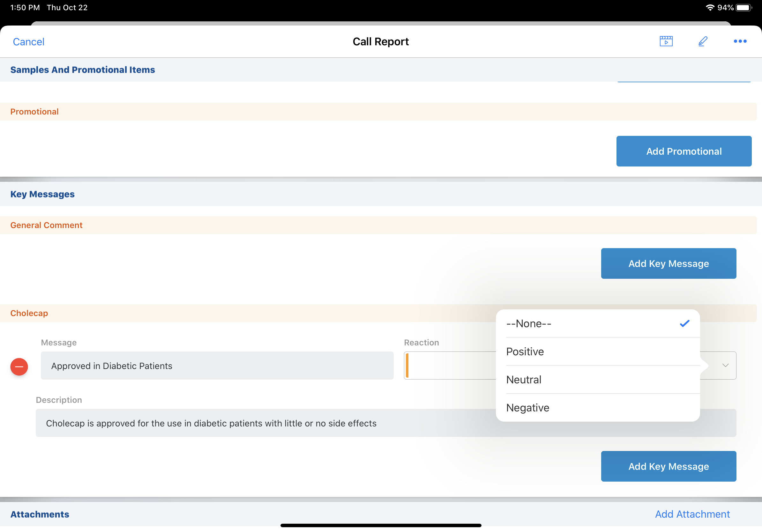Tap the pencil signature icon
Screen dimensions: 762x532
(x=703, y=41)
